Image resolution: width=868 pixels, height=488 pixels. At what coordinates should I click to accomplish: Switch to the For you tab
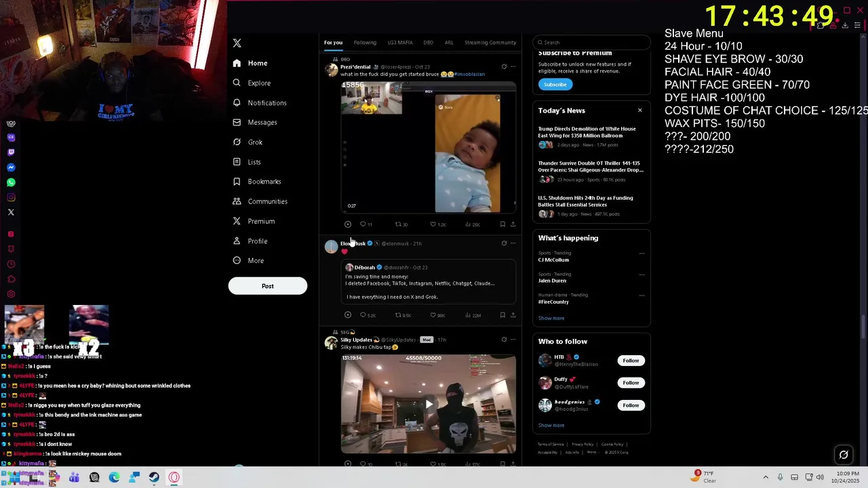coord(333,43)
